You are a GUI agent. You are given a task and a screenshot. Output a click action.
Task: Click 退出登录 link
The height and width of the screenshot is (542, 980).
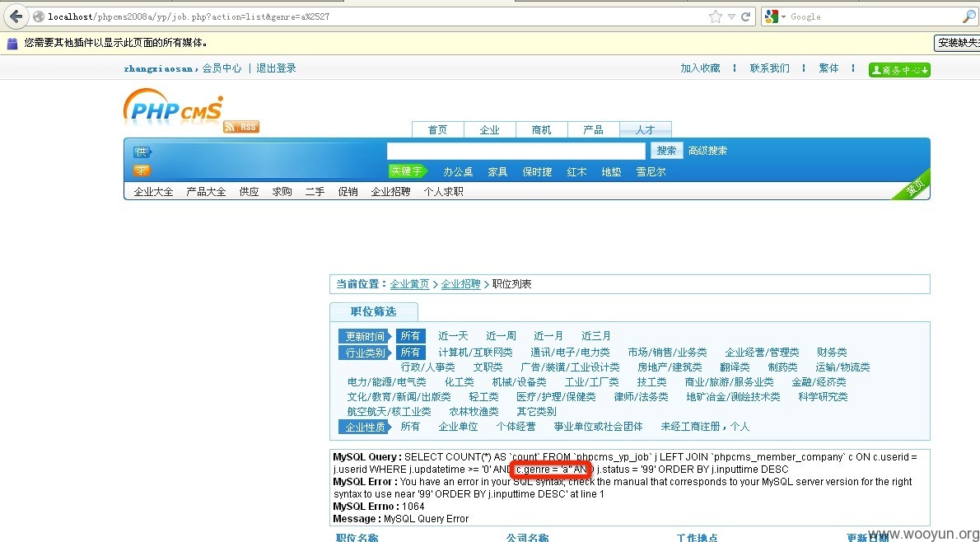(276, 68)
